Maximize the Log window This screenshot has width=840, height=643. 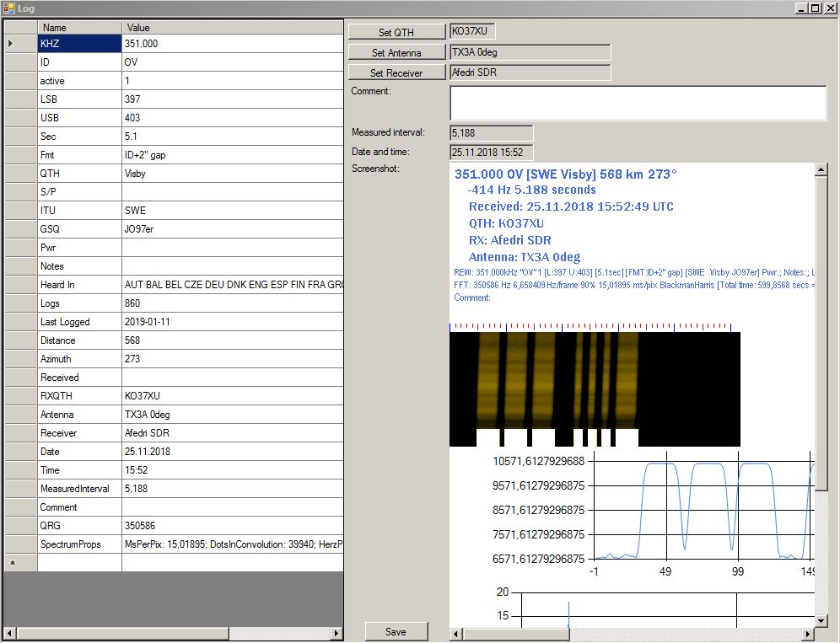pos(815,8)
